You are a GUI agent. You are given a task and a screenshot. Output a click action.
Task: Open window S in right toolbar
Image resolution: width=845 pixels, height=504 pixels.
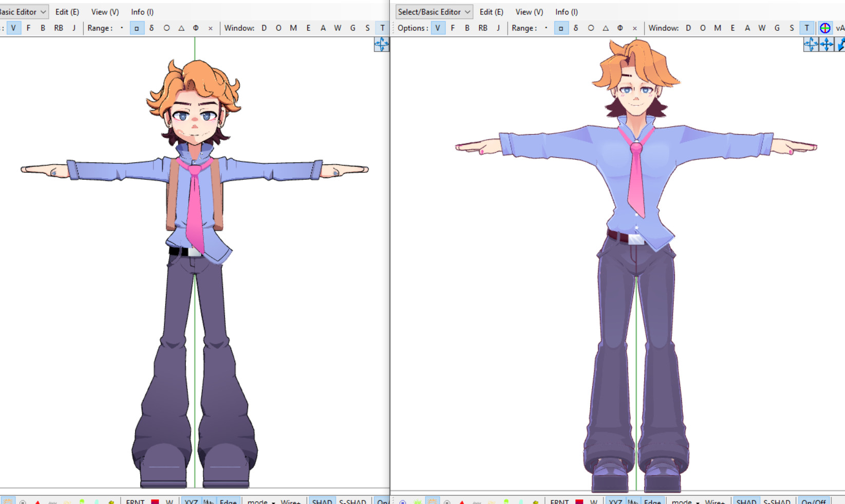coord(792,28)
